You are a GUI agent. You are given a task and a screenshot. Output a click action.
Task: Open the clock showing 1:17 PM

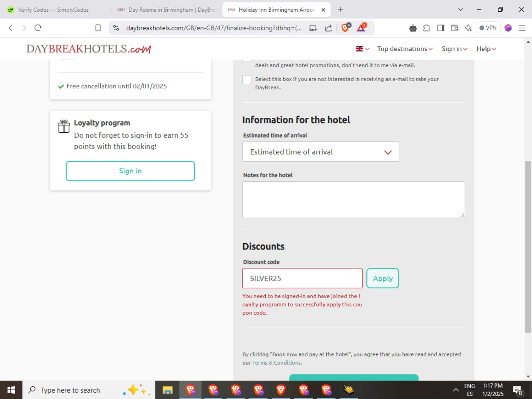click(x=493, y=390)
